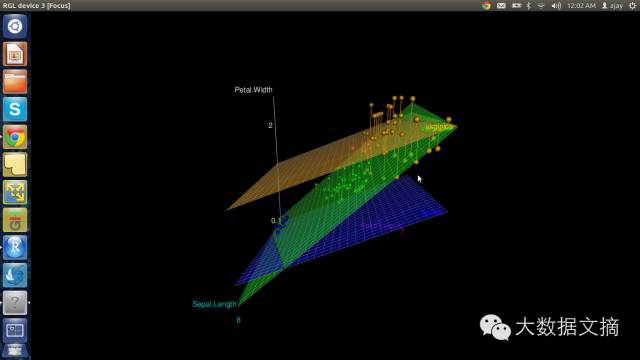Viewport: 640px width, 360px height.
Task: Click the Sepal.Length axis label
Action: (x=214, y=304)
